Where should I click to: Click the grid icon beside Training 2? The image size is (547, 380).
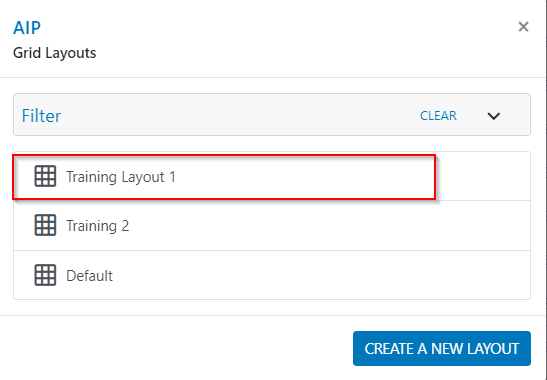click(x=45, y=225)
